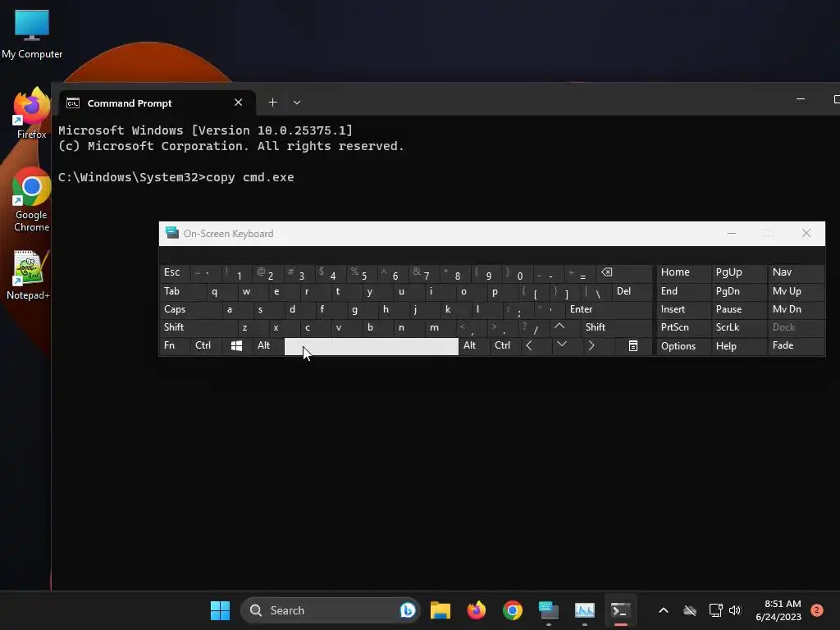Click the taskbar Search box
Screen dimensions: 840x630
click(330, 610)
